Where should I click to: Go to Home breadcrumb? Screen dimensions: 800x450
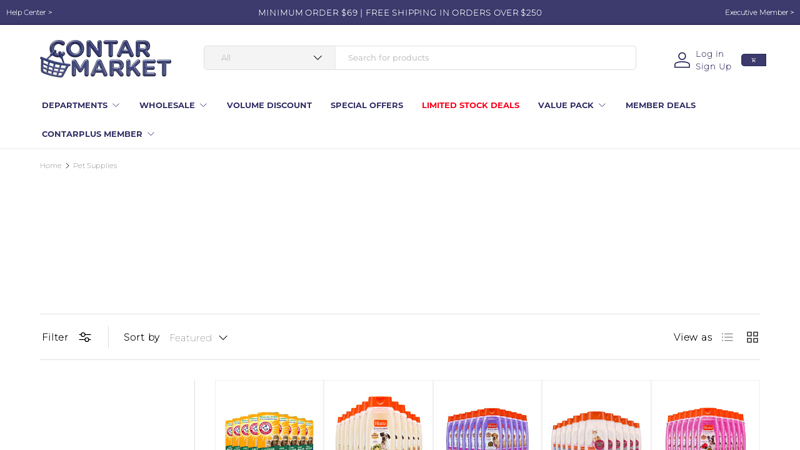click(51, 165)
